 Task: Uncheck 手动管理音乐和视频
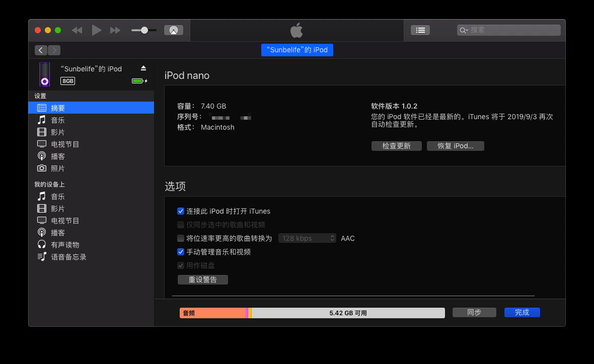tap(181, 251)
